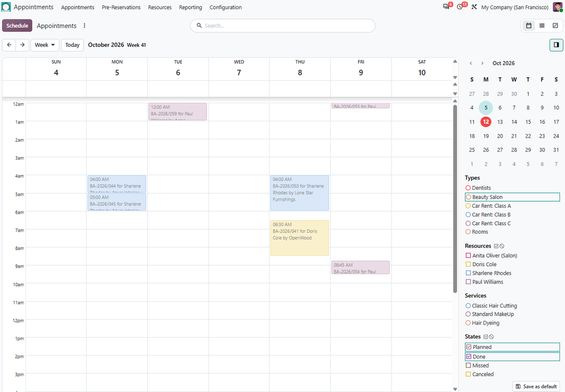
Task: Check all States filter icon
Action: click(x=485, y=337)
